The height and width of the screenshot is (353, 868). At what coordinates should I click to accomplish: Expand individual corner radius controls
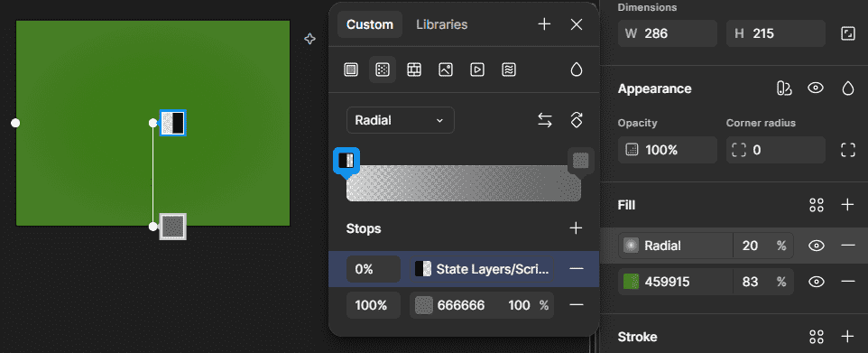(x=847, y=150)
